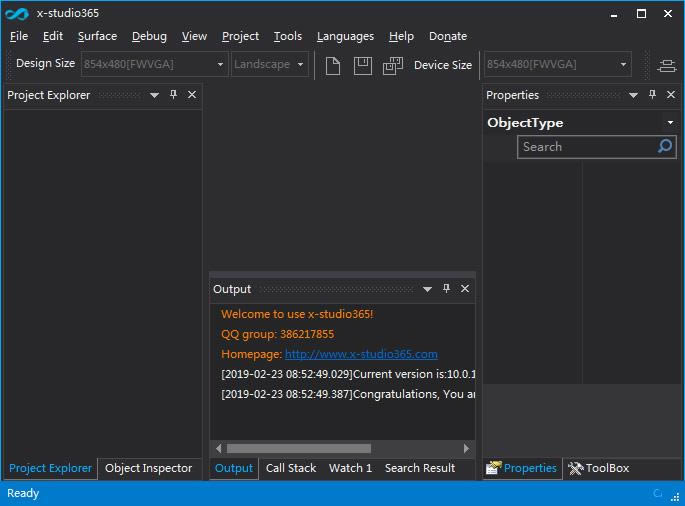Click the status bar resize grip icon
Viewport: 685px width, 506px height.
(675, 496)
